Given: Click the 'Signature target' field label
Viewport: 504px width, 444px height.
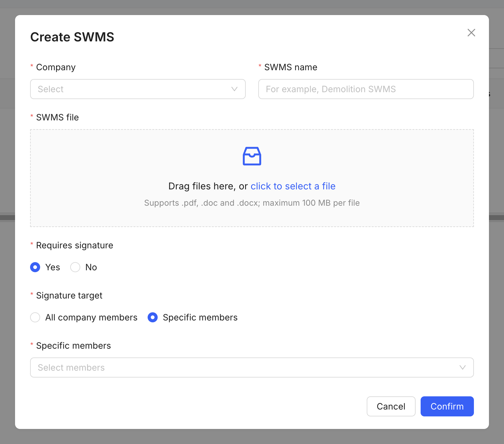Looking at the screenshot, I should pyautogui.click(x=69, y=295).
